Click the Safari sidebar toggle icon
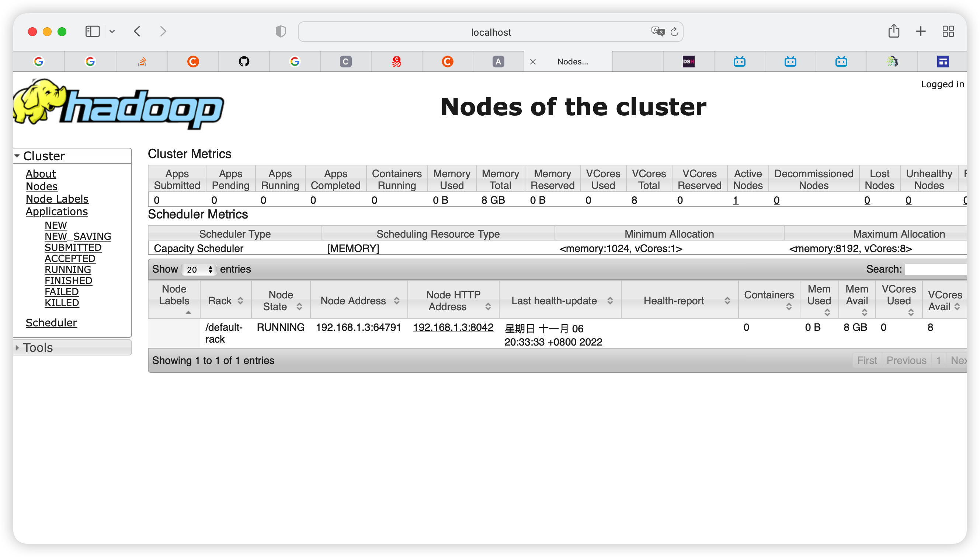 point(92,31)
